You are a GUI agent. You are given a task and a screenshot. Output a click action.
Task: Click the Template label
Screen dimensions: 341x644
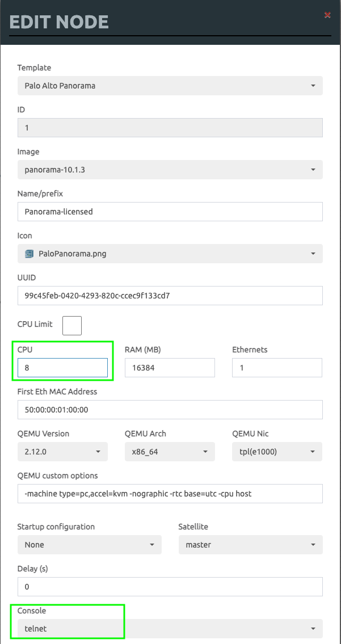(x=34, y=68)
